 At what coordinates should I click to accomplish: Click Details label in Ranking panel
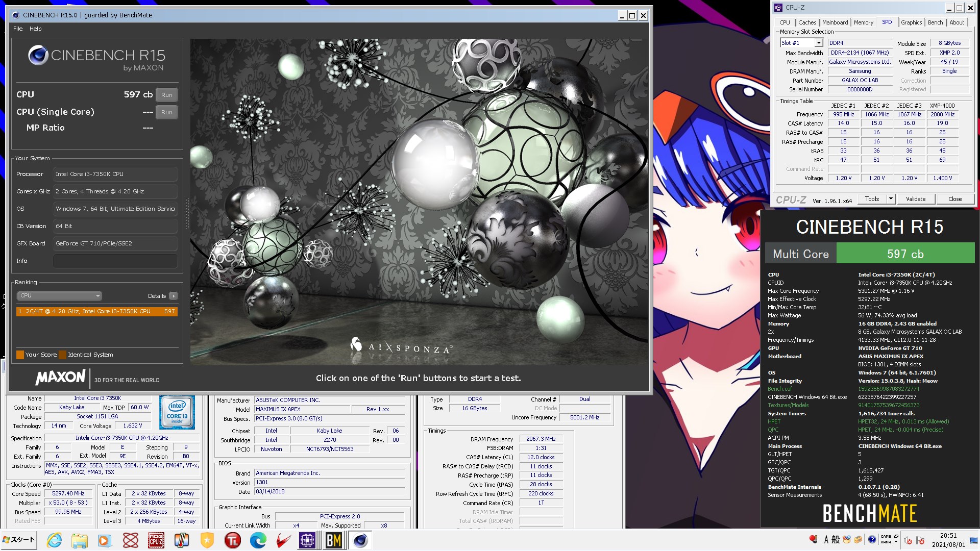[157, 296]
